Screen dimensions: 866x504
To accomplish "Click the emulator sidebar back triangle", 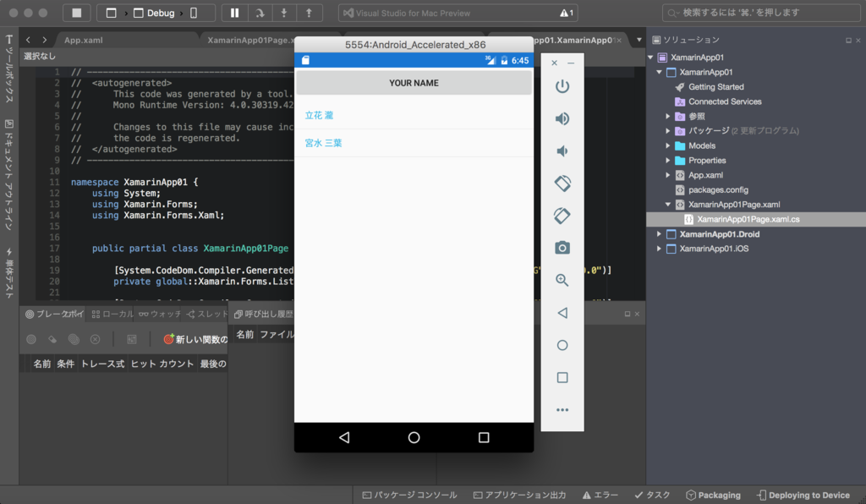I will point(562,313).
